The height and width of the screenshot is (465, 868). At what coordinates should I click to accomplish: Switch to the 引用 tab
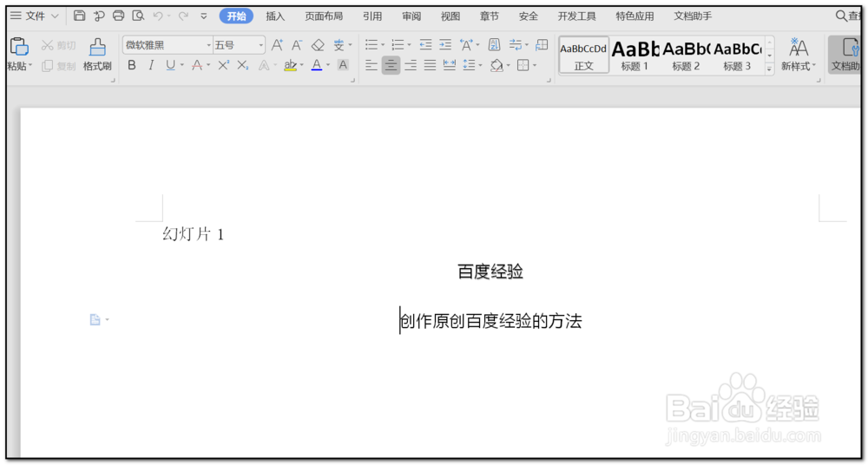click(372, 16)
